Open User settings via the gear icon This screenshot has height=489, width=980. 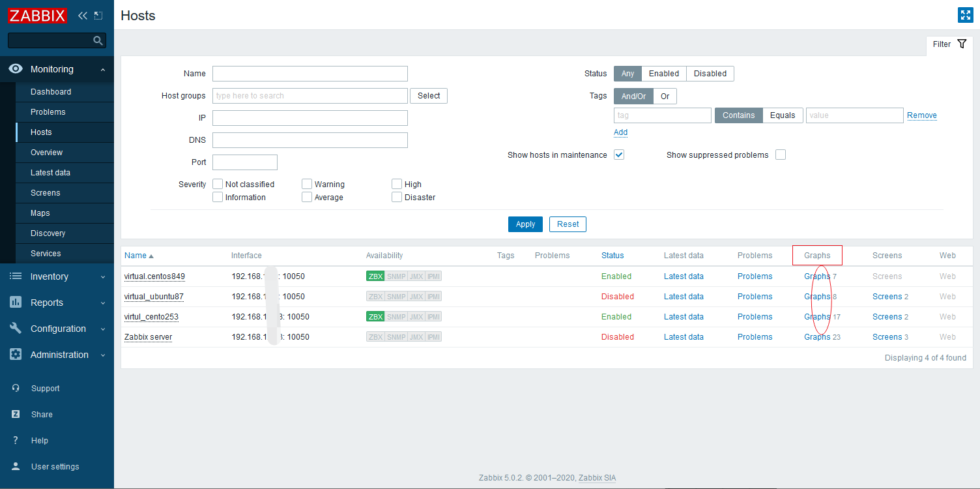click(x=15, y=466)
